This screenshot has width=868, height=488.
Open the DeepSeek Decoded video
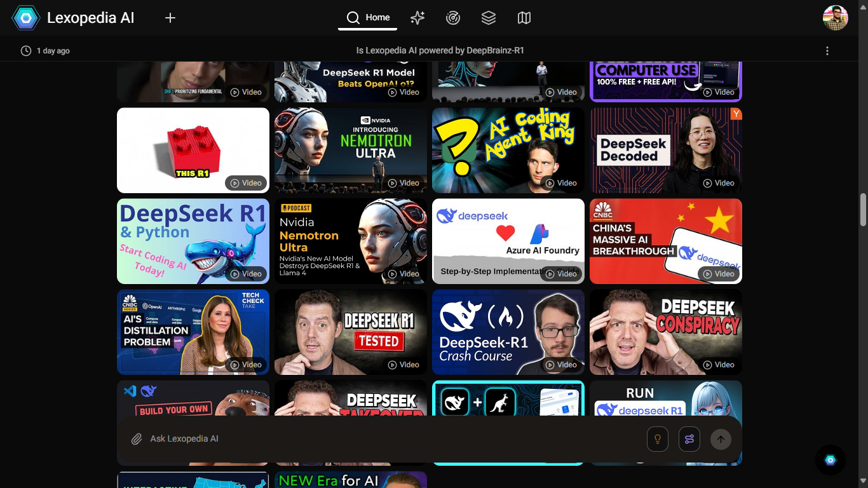click(x=666, y=150)
